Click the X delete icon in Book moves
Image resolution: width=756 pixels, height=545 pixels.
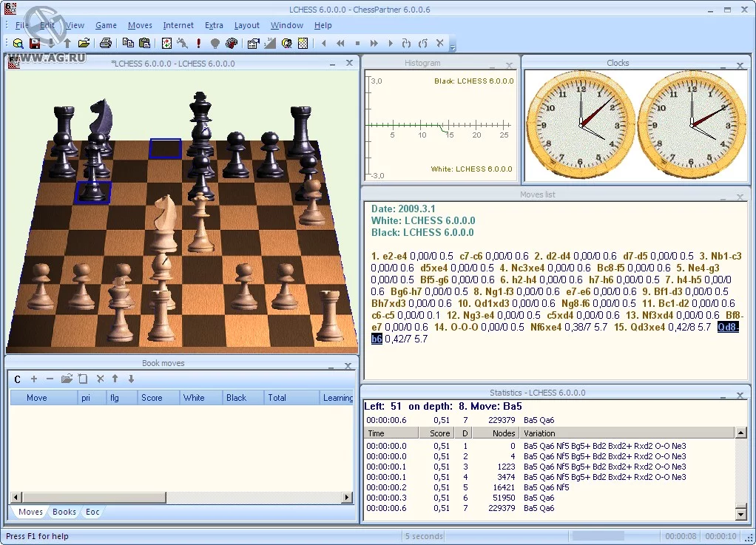[100, 379]
